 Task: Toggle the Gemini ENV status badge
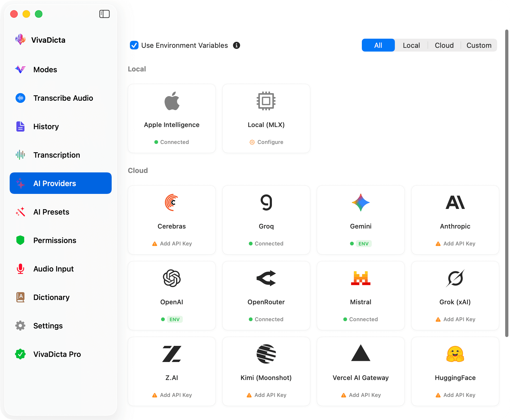pyautogui.click(x=363, y=244)
